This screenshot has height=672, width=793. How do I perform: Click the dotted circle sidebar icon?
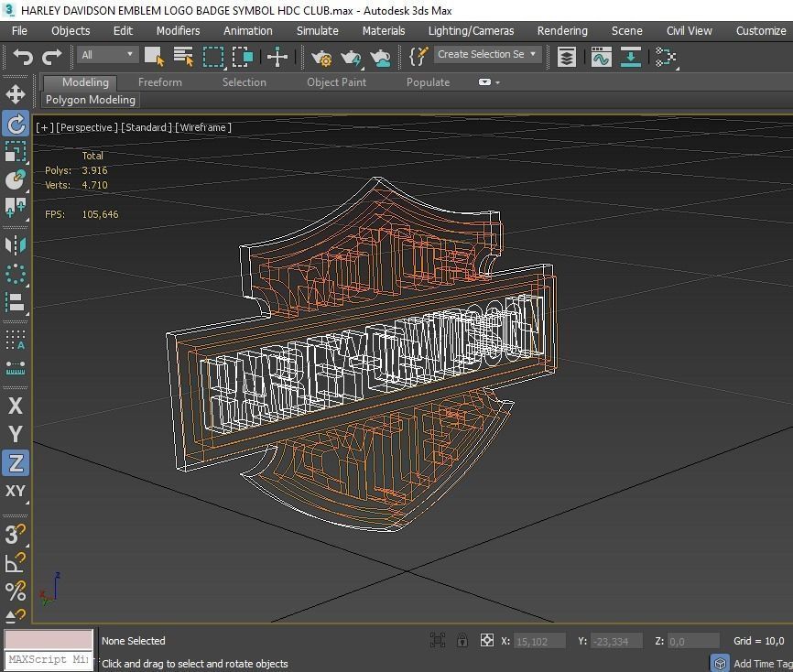coord(16,274)
